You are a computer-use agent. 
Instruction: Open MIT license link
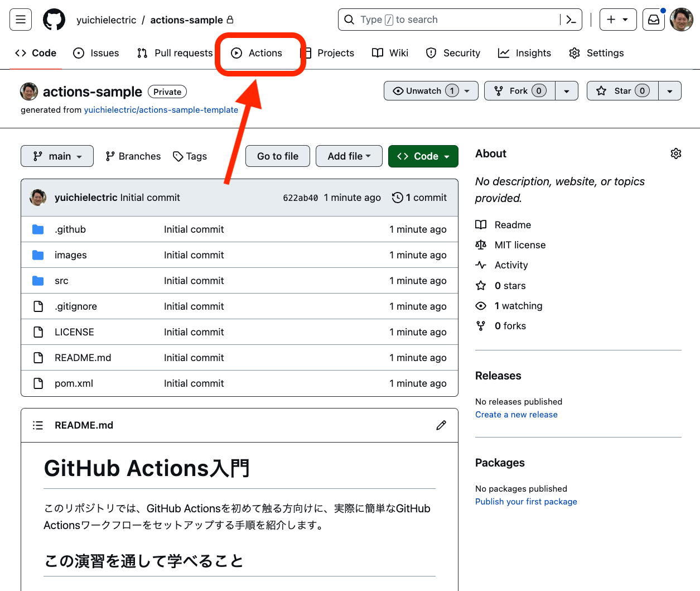point(510,245)
